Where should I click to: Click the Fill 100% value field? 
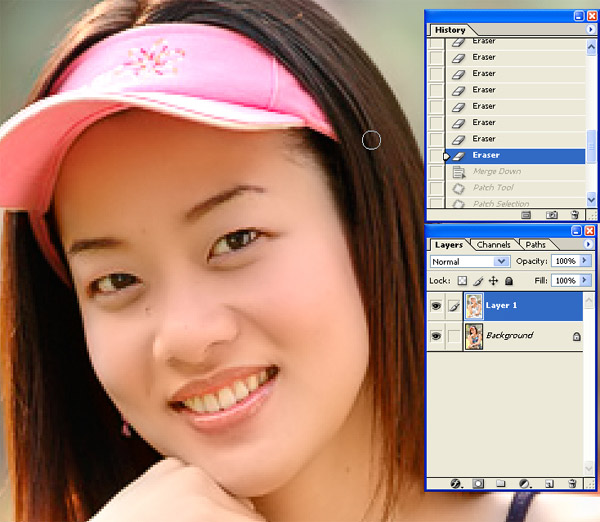(x=565, y=281)
